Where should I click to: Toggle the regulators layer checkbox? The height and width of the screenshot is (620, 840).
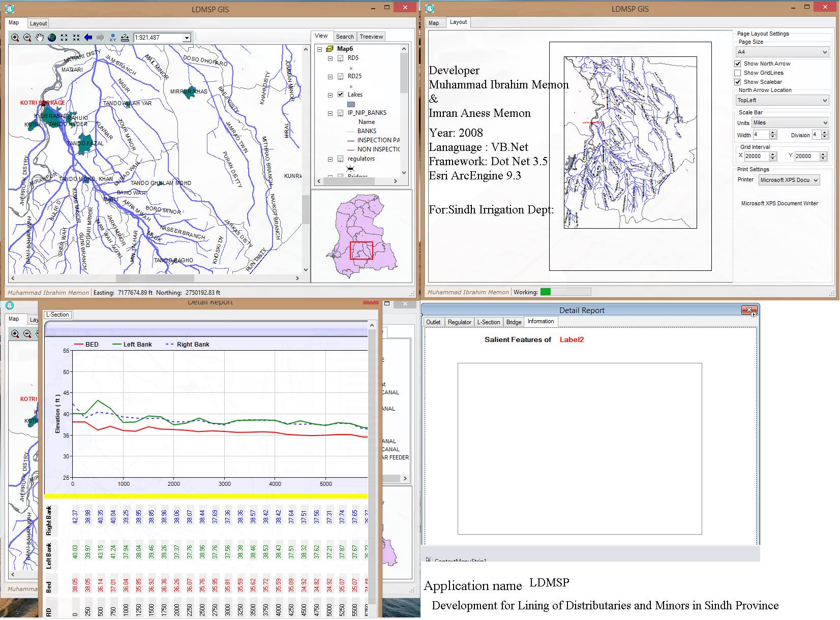(x=341, y=159)
